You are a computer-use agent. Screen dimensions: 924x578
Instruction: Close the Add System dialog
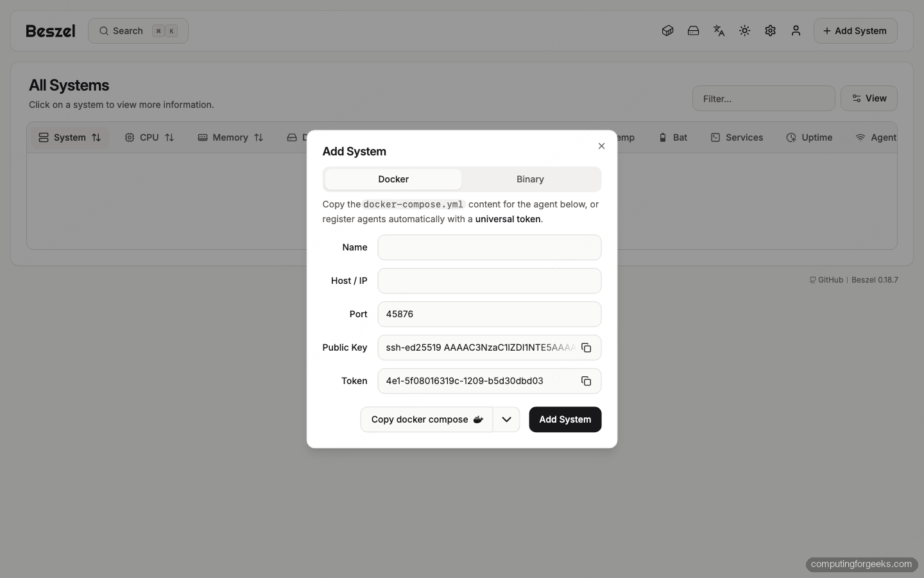[x=601, y=146]
